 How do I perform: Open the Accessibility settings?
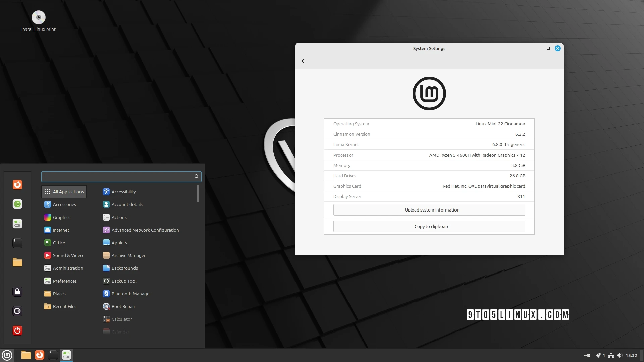pos(123,191)
